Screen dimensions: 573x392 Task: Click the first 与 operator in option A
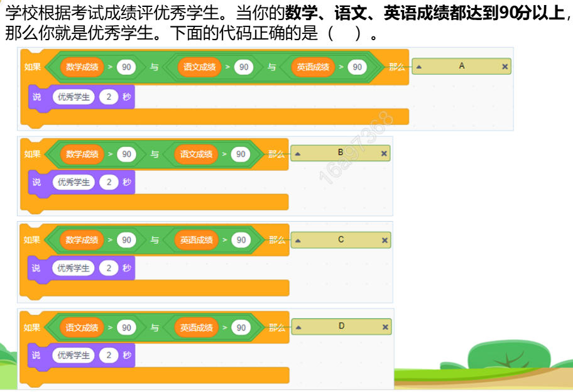coord(154,67)
